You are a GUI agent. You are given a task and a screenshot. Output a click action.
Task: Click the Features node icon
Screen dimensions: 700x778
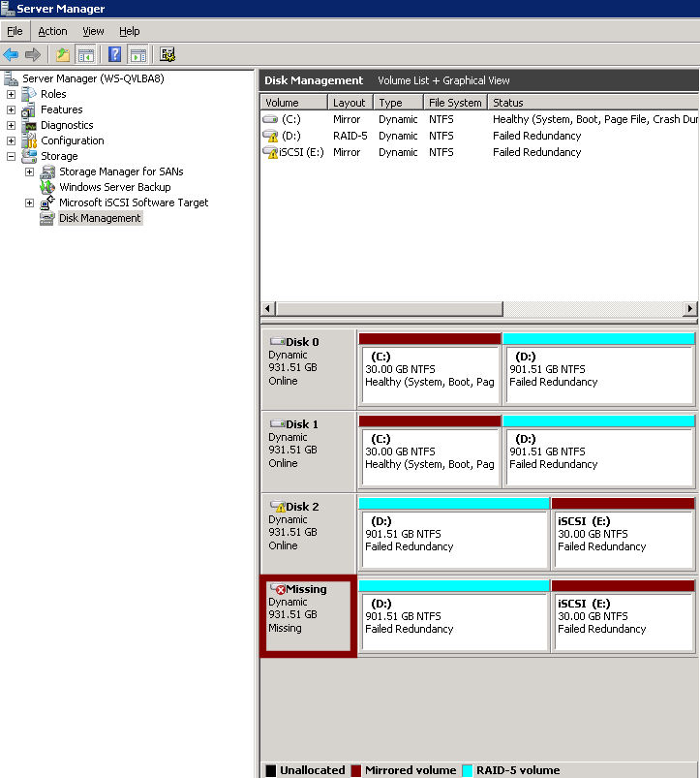point(29,109)
